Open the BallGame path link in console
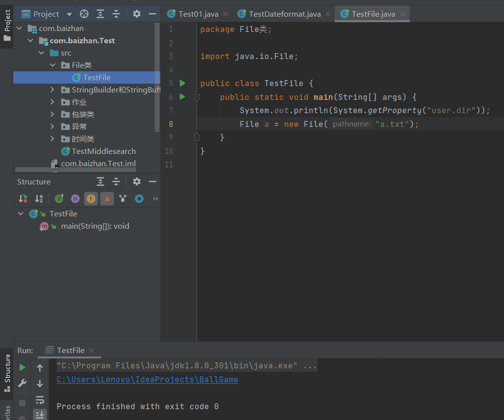Screen dimensions: 504x420 pos(148,380)
